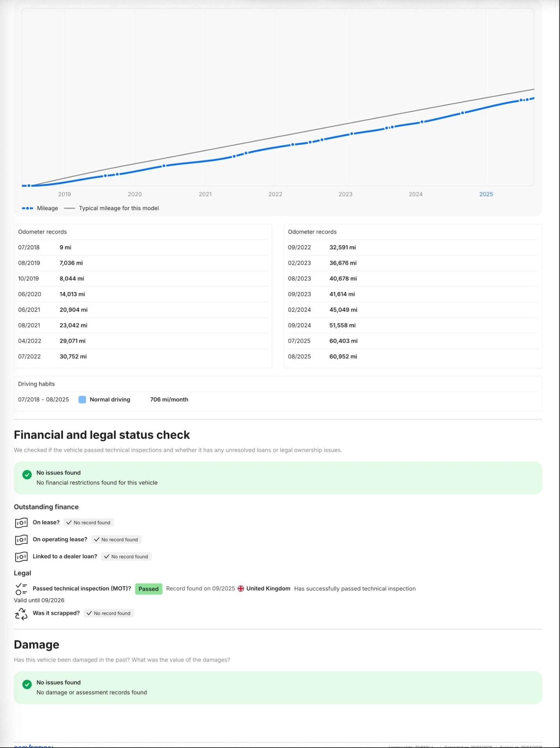The height and width of the screenshot is (748, 560).
Task: Click the green Passed badge
Action: (149, 589)
